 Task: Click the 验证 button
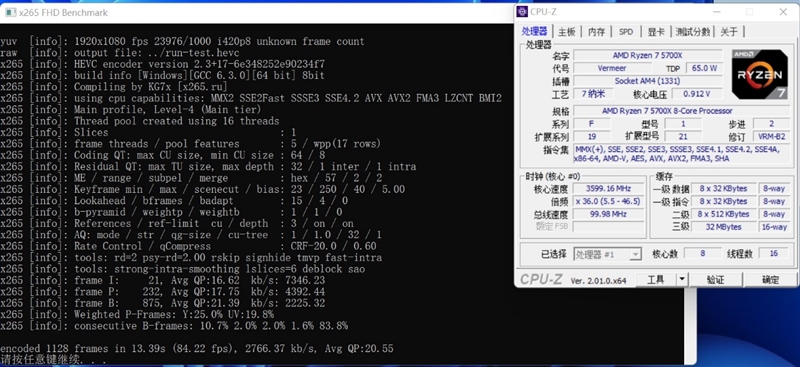click(715, 280)
